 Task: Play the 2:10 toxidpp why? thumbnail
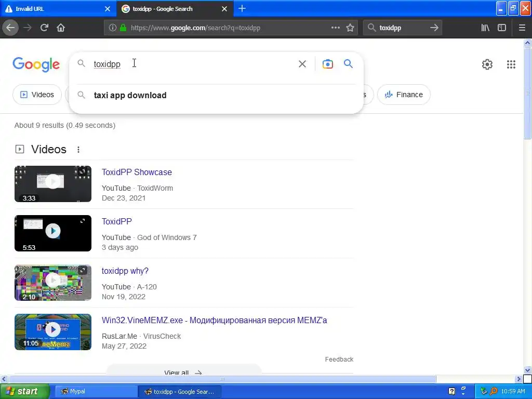coord(53,283)
